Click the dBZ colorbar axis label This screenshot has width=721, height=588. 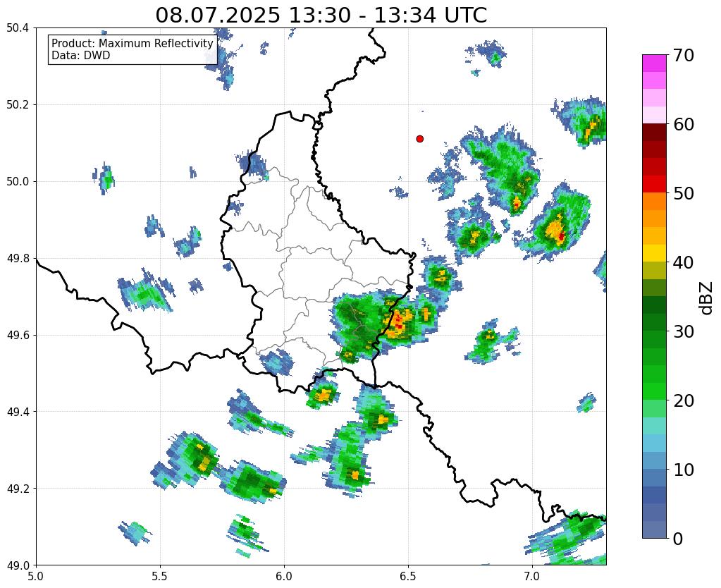[x=707, y=298]
